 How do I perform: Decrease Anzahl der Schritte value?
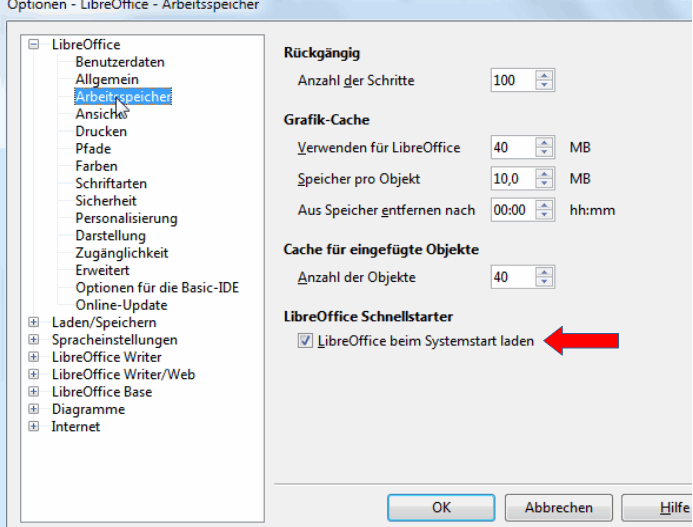point(544,85)
